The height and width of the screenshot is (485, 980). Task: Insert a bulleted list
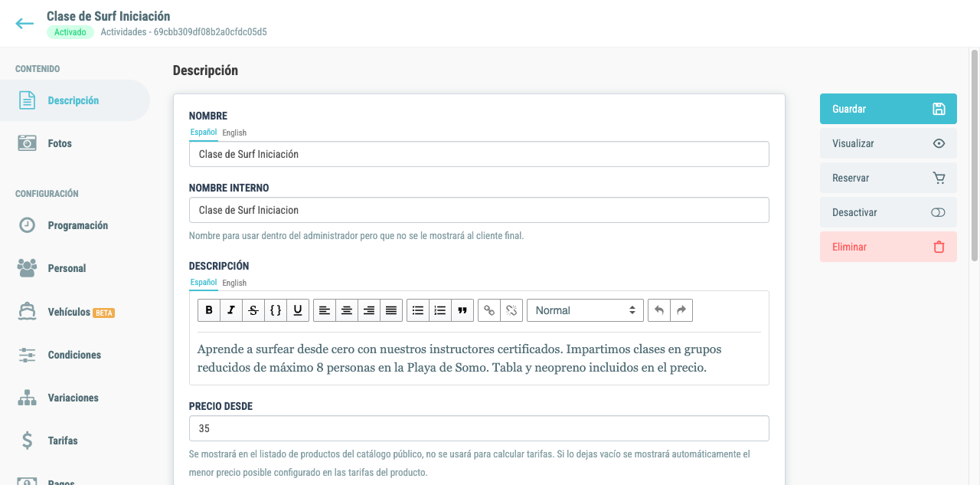click(418, 310)
